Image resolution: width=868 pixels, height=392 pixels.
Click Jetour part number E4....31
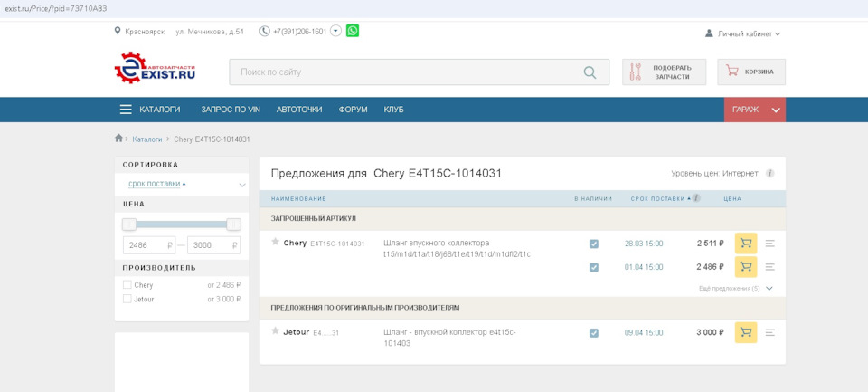(326, 333)
